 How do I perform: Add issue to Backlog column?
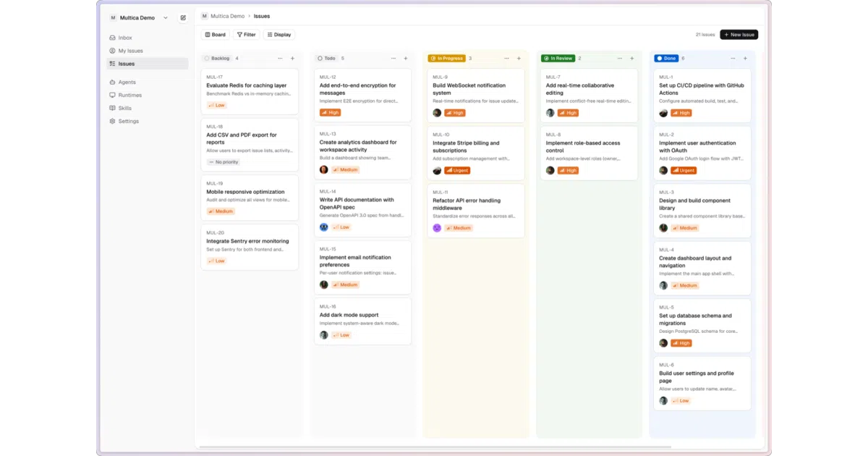[292, 58]
